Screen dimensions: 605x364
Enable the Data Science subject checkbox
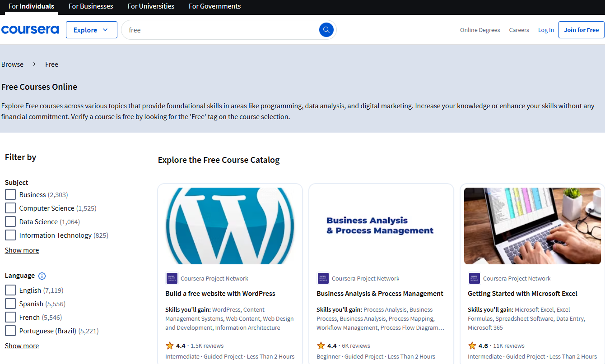10,222
